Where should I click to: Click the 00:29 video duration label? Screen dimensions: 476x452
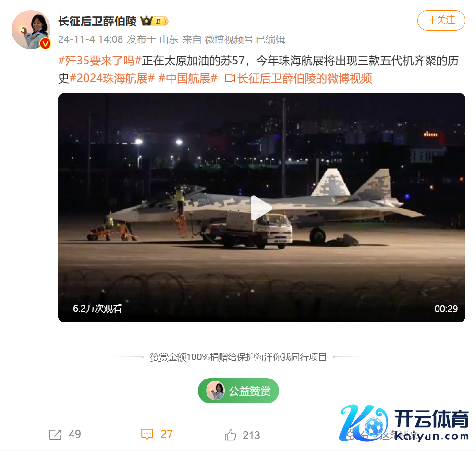click(446, 309)
